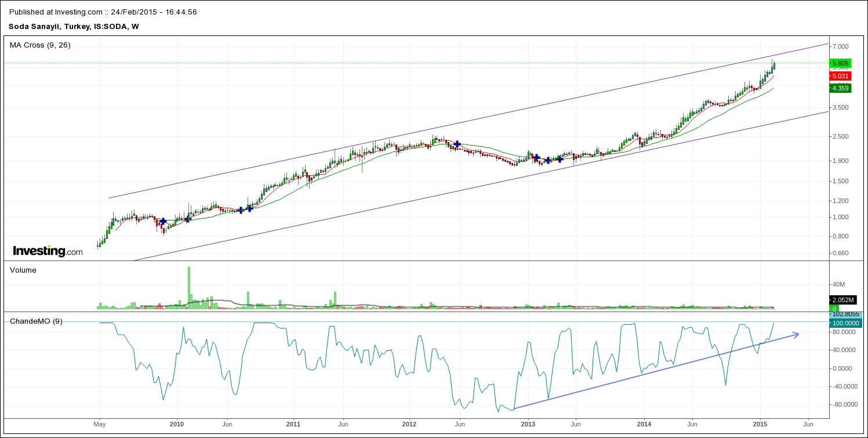Click the 2015 label on time axis

[760, 424]
